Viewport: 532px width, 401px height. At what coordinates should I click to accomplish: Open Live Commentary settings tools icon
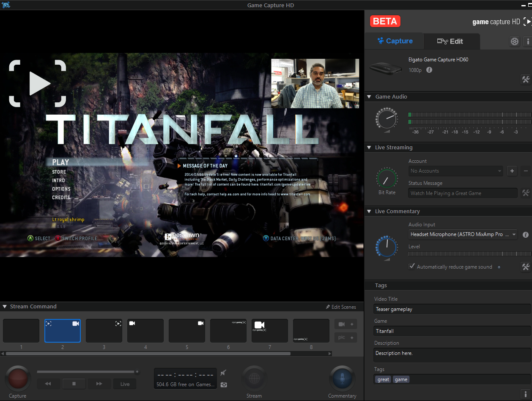(x=526, y=266)
